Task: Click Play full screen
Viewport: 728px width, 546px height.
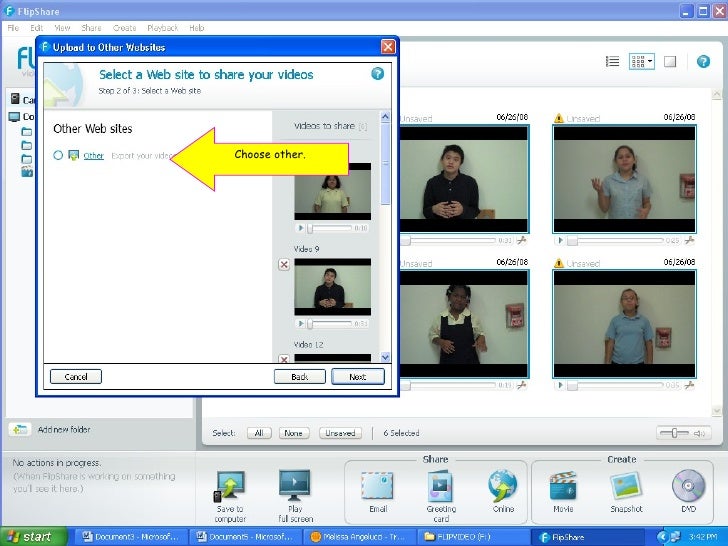Action: click(x=295, y=496)
